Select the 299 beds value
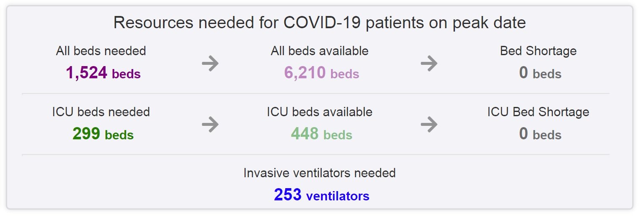 [103, 134]
